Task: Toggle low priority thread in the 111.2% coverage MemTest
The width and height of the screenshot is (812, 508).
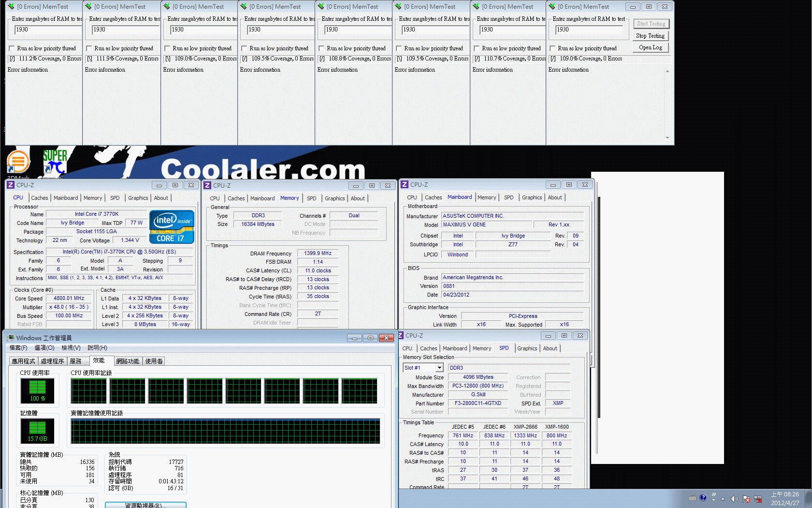Action: pyautogui.click(x=12, y=48)
